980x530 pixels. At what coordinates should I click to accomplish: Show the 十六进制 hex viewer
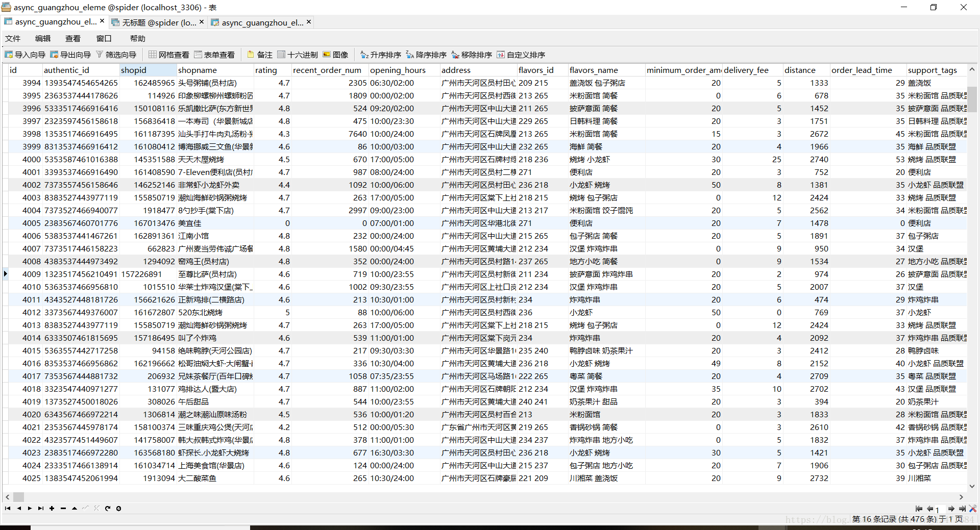[x=298, y=55]
